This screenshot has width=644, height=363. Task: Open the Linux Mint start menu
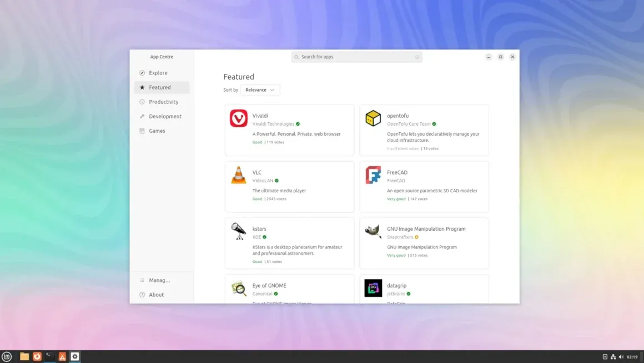pos(7,356)
